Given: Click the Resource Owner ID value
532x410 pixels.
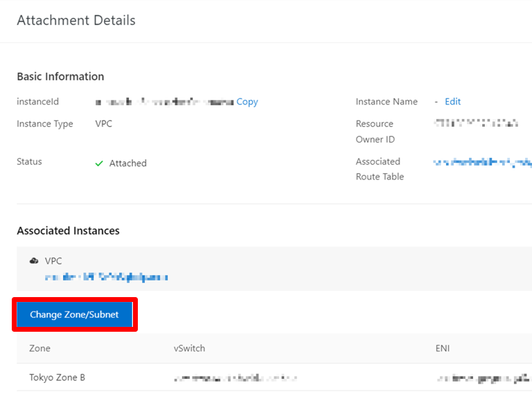Looking at the screenshot, I should 475,124.
